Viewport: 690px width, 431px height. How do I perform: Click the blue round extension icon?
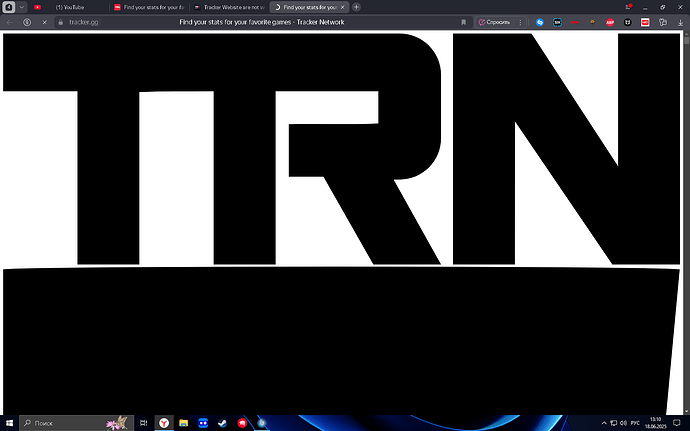tap(540, 22)
